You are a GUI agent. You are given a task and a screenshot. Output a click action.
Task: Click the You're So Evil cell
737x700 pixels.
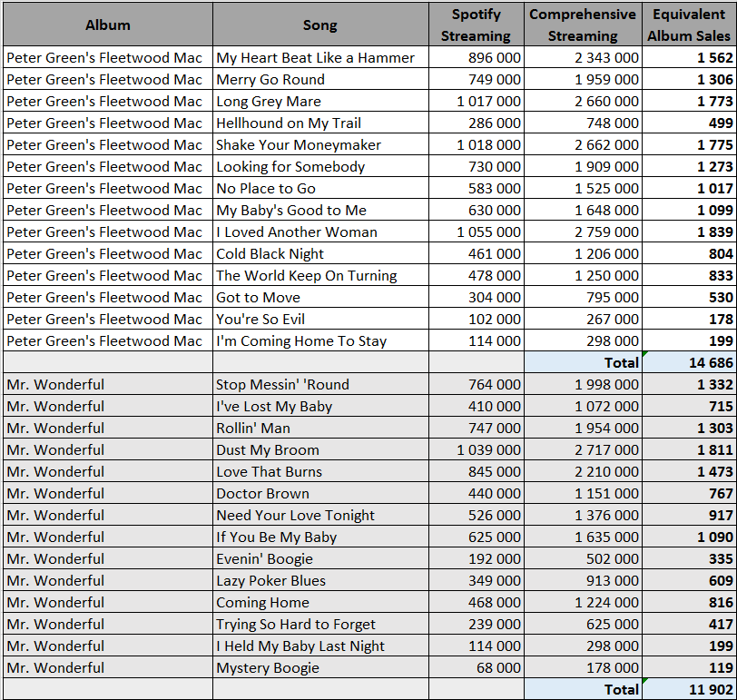click(320, 319)
